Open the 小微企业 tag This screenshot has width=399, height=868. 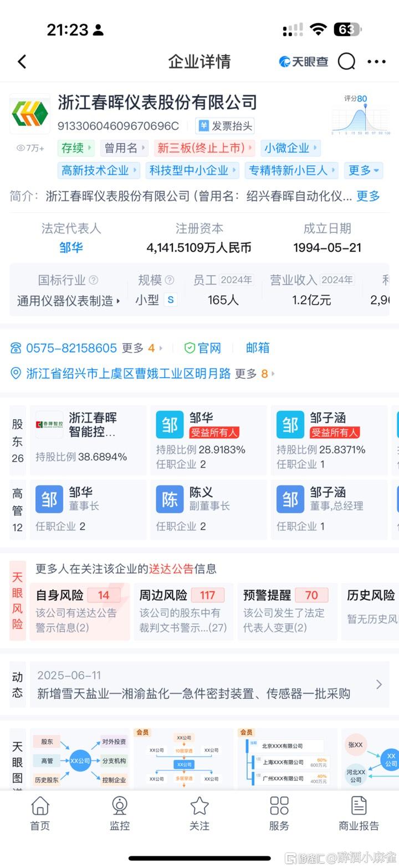coord(290,148)
